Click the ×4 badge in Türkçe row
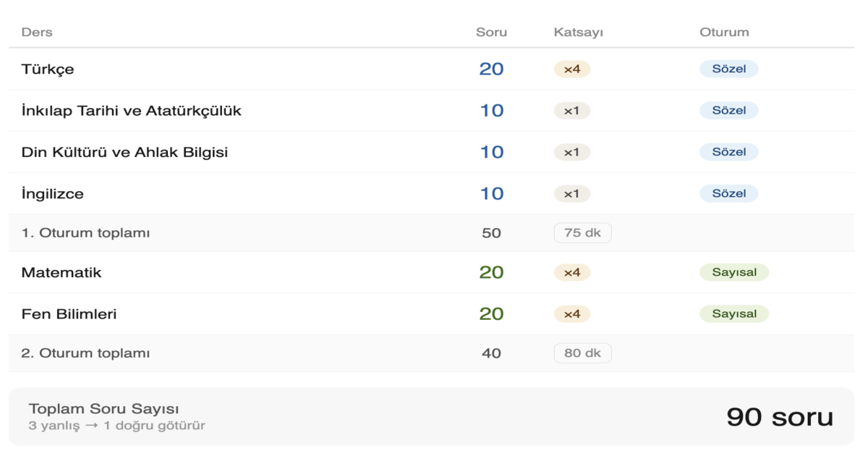This screenshot has height=456, width=868. click(x=572, y=69)
